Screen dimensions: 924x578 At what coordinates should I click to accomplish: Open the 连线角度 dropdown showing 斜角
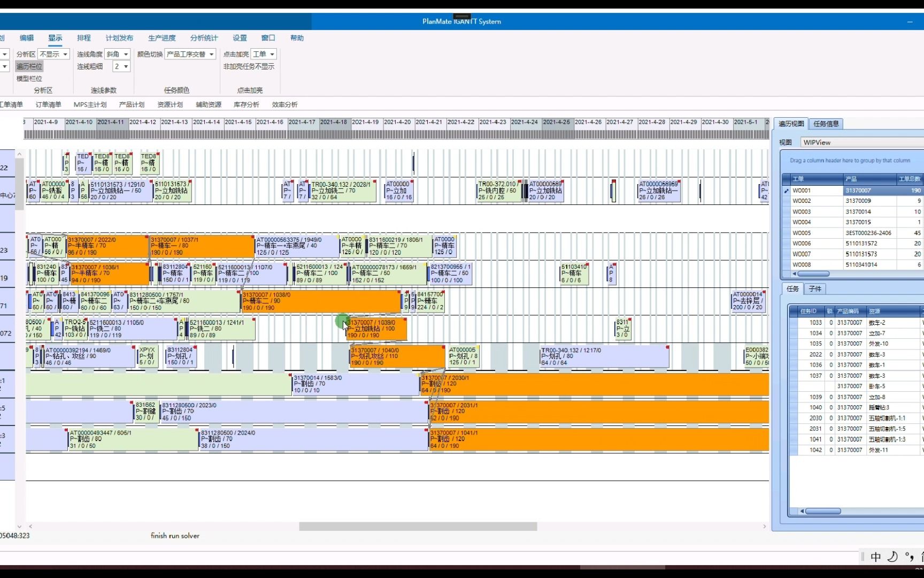click(118, 54)
